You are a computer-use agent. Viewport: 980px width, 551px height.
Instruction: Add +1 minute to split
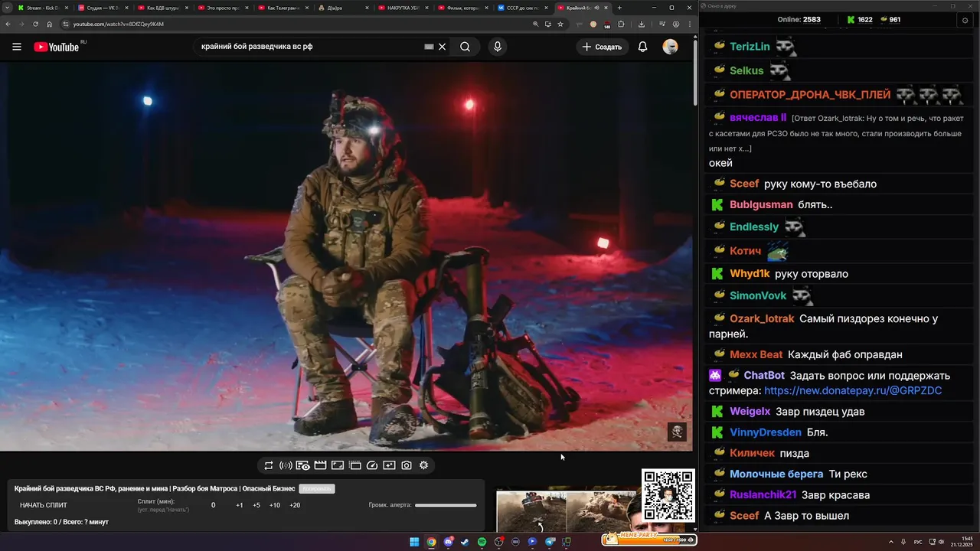240,505
